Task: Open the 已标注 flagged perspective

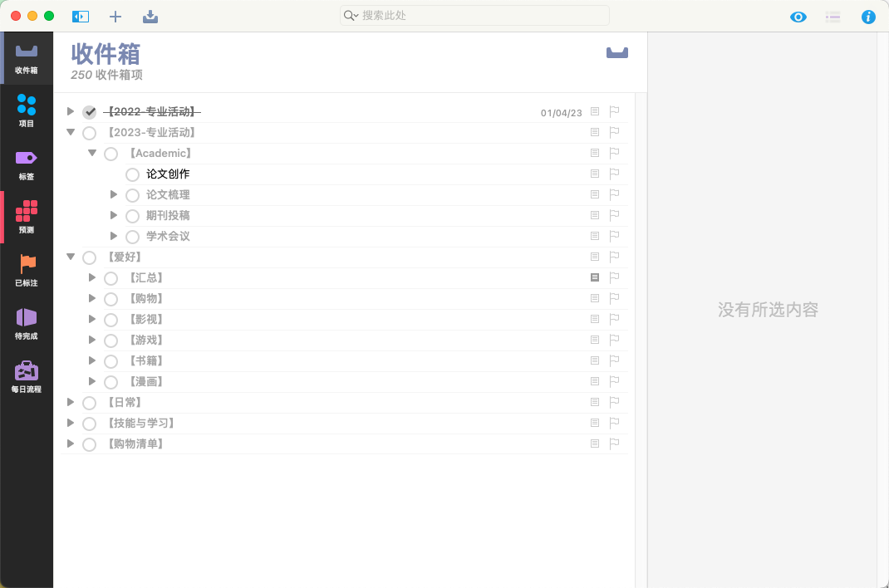Action: pyautogui.click(x=27, y=269)
